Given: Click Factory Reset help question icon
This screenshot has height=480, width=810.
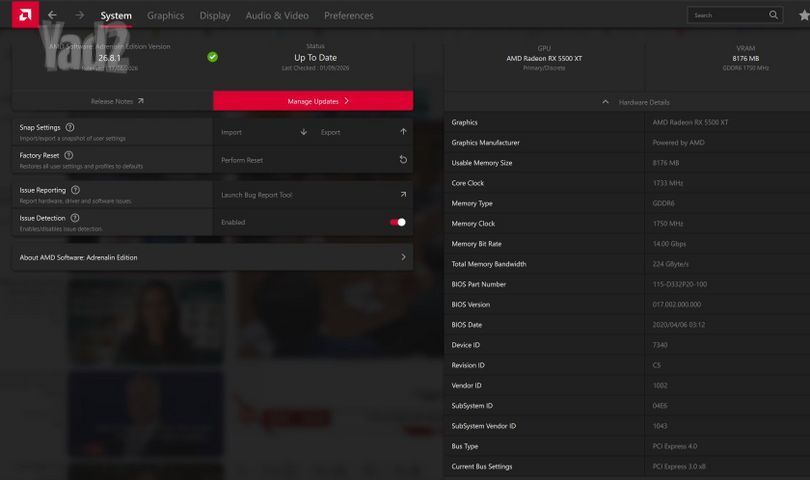Looking at the screenshot, I should [69, 155].
